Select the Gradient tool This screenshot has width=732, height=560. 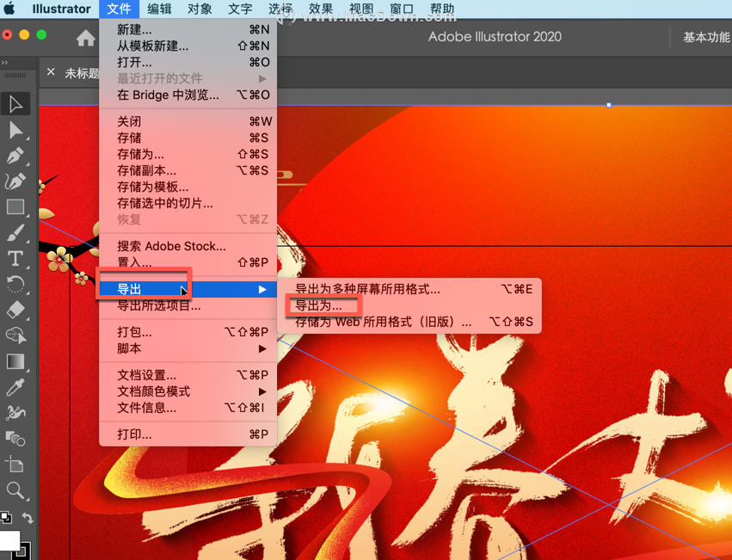point(15,361)
